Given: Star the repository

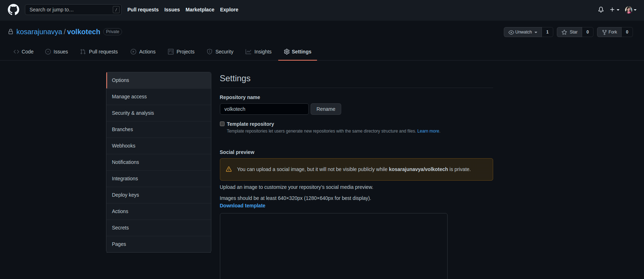Looking at the screenshot, I should pyautogui.click(x=569, y=32).
